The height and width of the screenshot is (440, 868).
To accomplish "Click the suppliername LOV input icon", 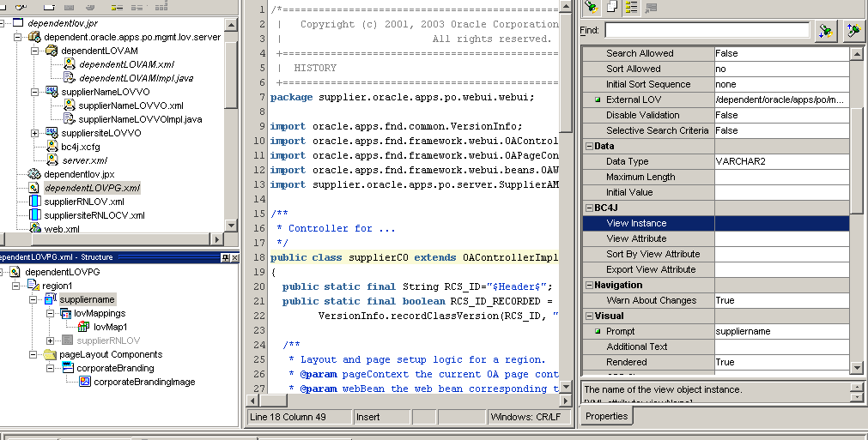I will (51, 299).
